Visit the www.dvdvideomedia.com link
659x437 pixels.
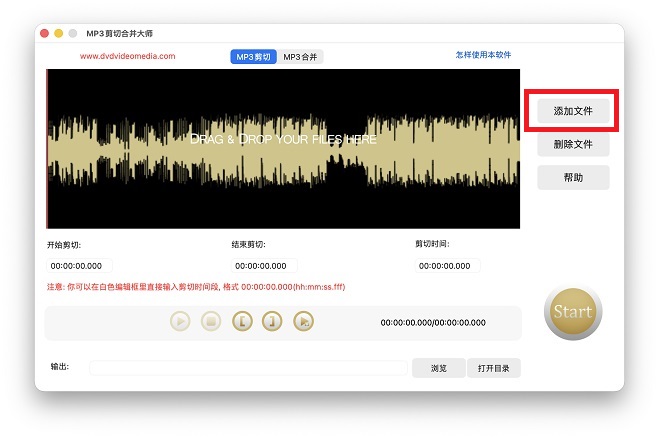tap(127, 57)
